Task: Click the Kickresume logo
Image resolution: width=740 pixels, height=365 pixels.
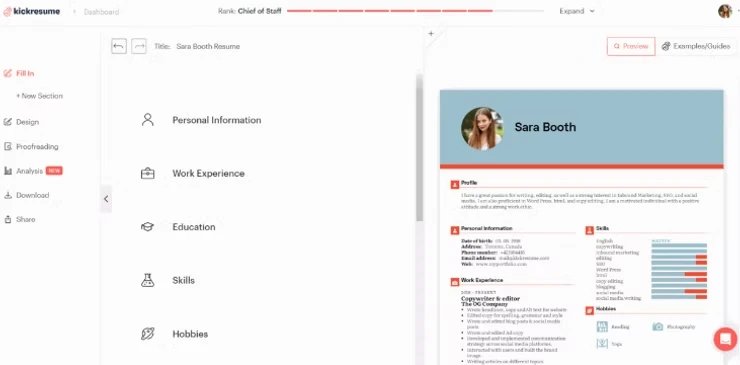Action: tap(32, 12)
